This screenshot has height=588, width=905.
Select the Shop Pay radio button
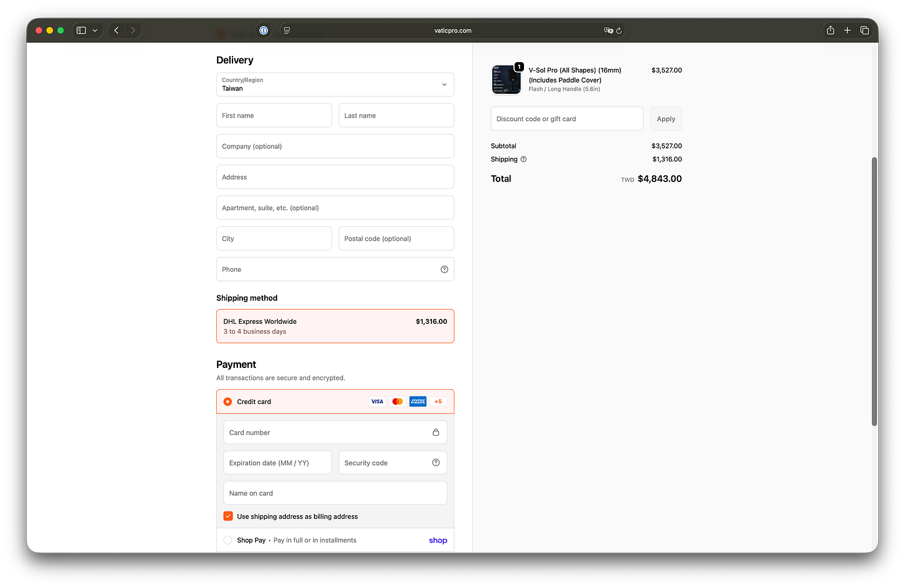click(x=227, y=540)
